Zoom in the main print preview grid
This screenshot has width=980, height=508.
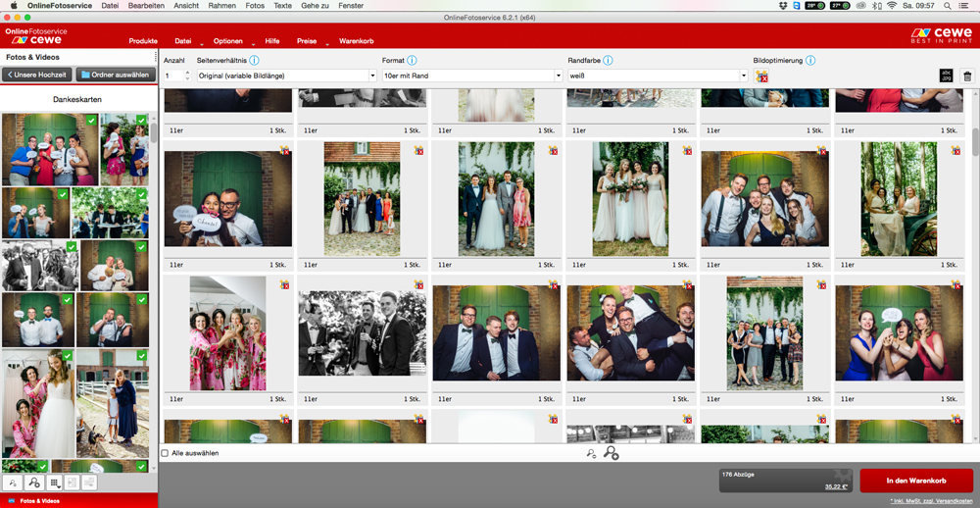pyautogui.click(x=612, y=453)
